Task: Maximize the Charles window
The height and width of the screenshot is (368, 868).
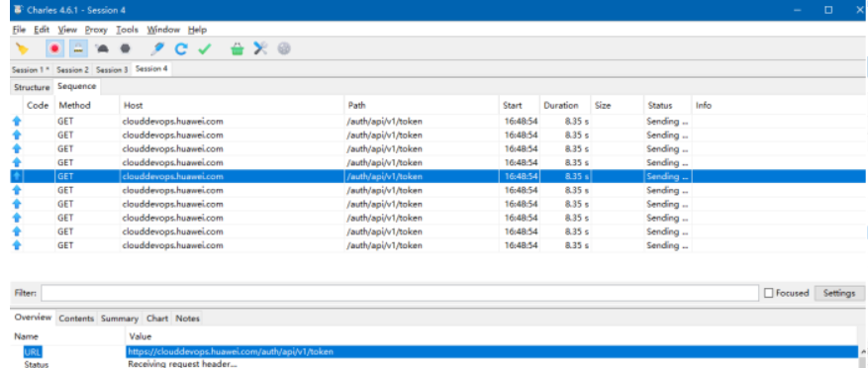Action: click(x=828, y=10)
